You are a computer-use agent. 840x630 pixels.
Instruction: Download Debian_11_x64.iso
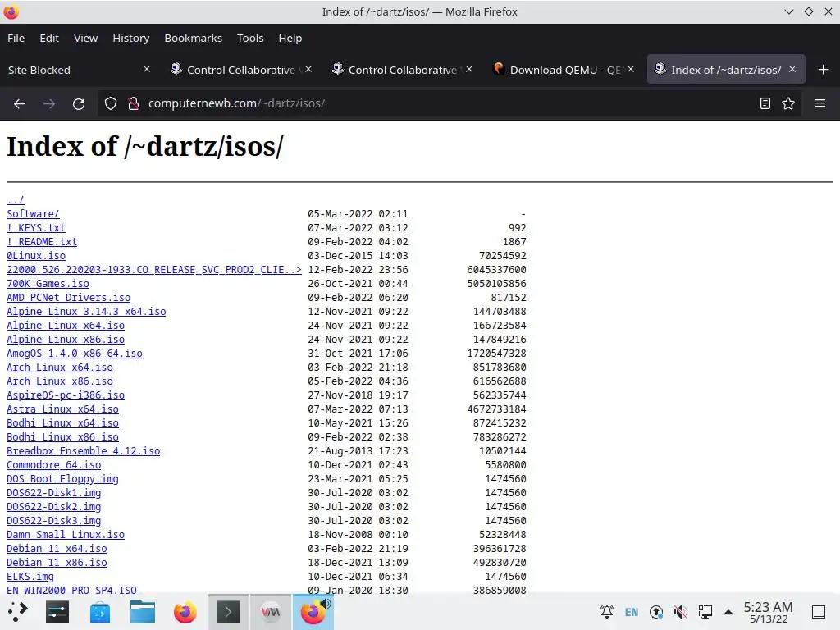click(x=57, y=548)
